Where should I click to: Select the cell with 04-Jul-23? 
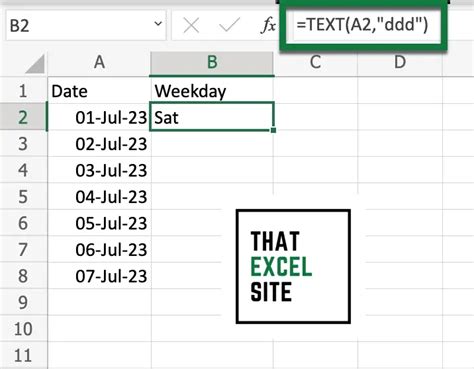99,196
